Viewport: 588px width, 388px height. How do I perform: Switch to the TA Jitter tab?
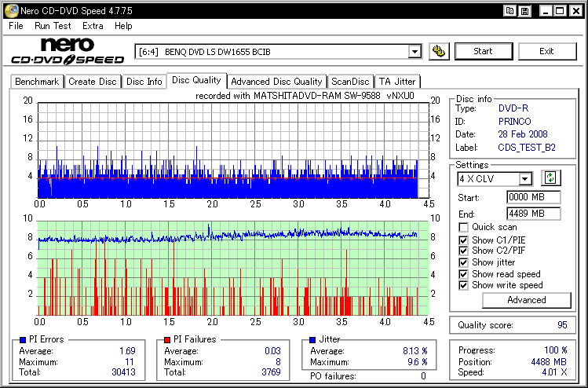[x=397, y=82]
